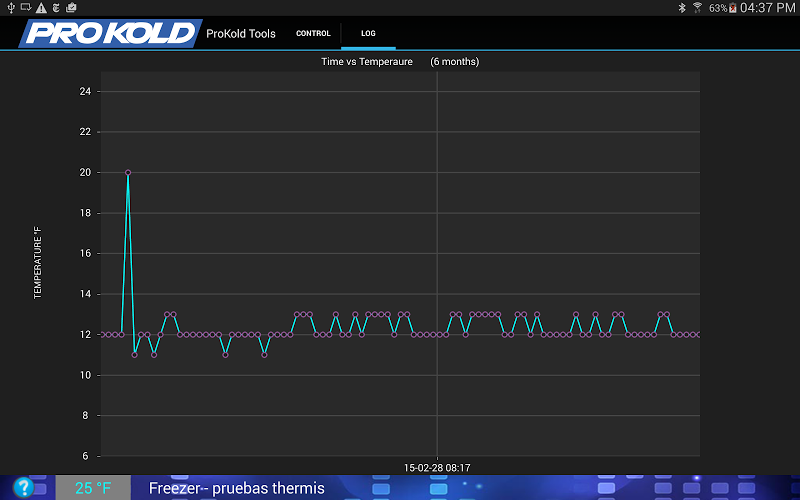Tap the 6 y-axis label
The height and width of the screenshot is (500, 800).
85,456
